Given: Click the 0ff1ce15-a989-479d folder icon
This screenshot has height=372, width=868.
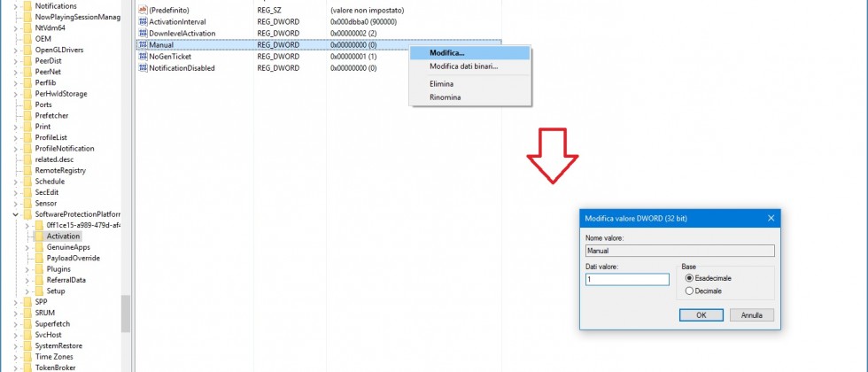Looking at the screenshot, I should pyautogui.click(x=39, y=225).
